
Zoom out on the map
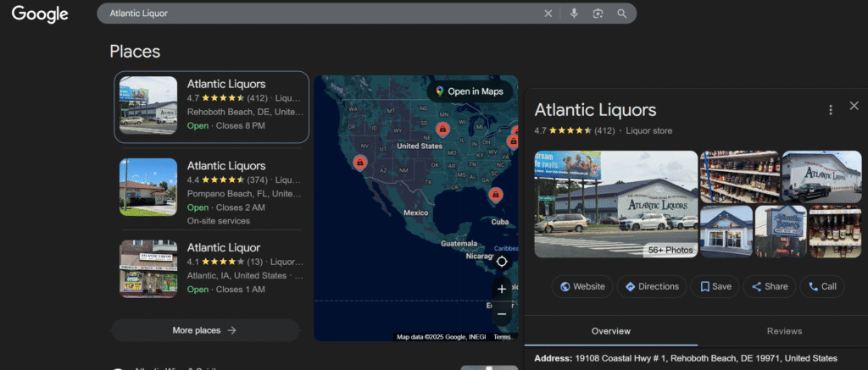(x=502, y=313)
